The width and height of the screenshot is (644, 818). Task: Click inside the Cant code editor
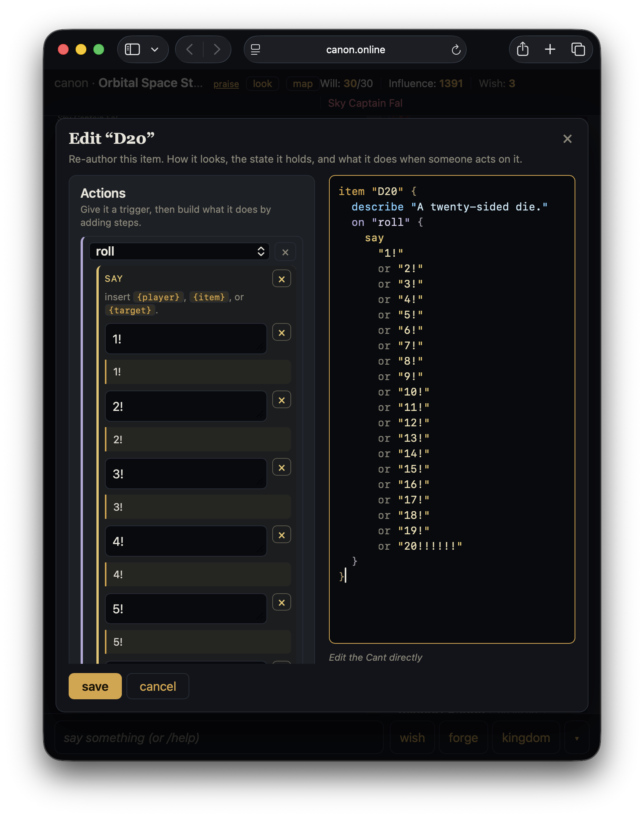tap(452, 409)
